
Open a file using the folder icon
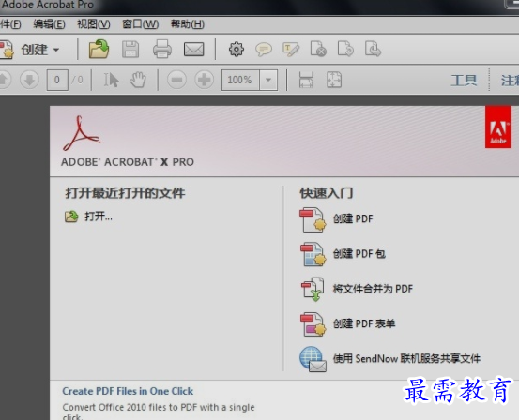(99, 50)
